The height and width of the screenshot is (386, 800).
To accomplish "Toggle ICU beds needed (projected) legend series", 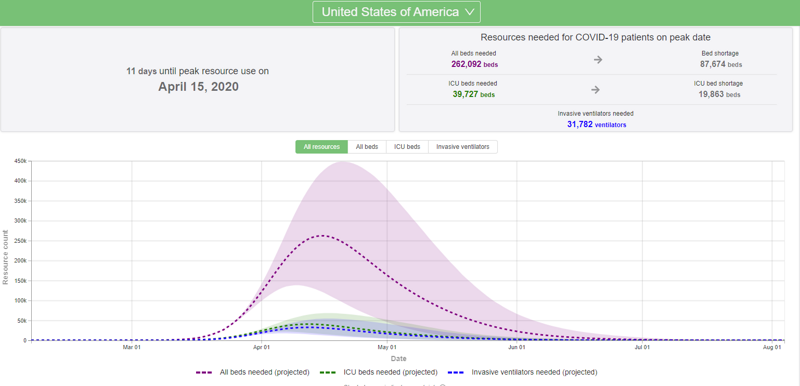I will click(378, 372).
